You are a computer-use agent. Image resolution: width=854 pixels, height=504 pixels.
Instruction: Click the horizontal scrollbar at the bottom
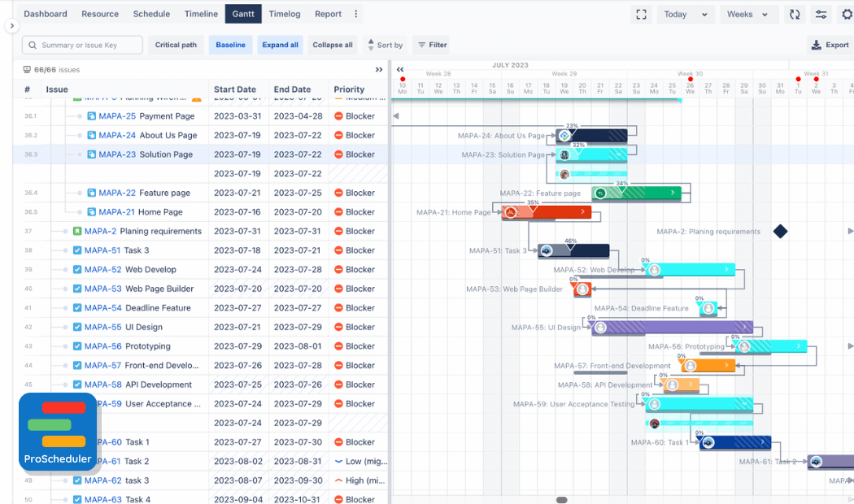(561, 500)
